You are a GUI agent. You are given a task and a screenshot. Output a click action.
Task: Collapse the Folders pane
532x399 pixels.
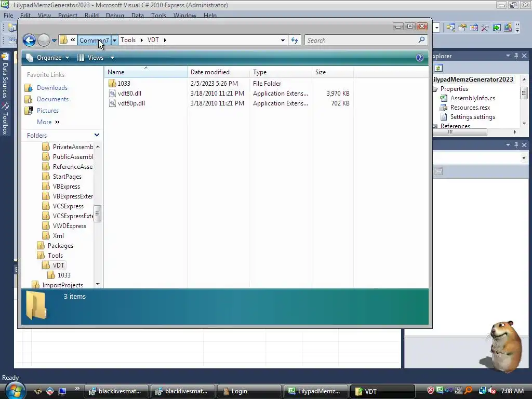click(x=97, y=135)
